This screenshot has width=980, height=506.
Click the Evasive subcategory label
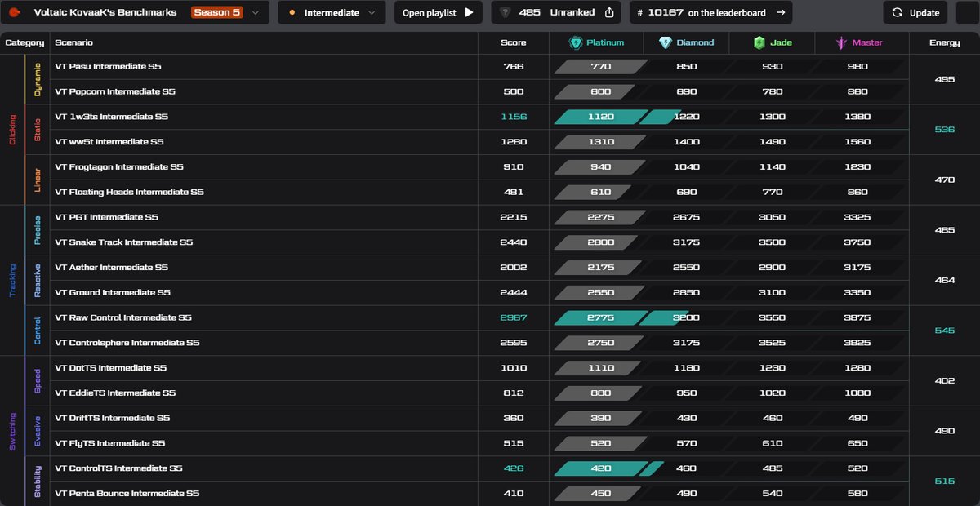[x=38, y=430]
